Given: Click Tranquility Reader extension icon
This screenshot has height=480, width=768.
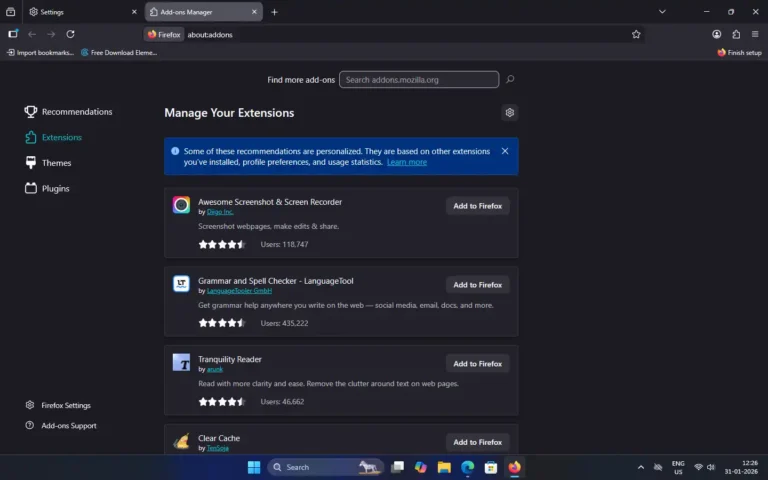Looking at the screenshot, I should (181, 362).
